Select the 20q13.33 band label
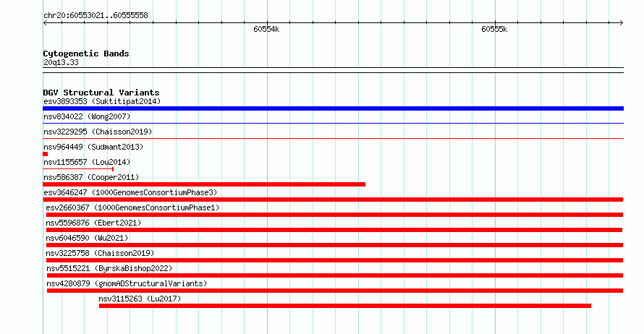The image size is (644, 334). click(61, 62)
